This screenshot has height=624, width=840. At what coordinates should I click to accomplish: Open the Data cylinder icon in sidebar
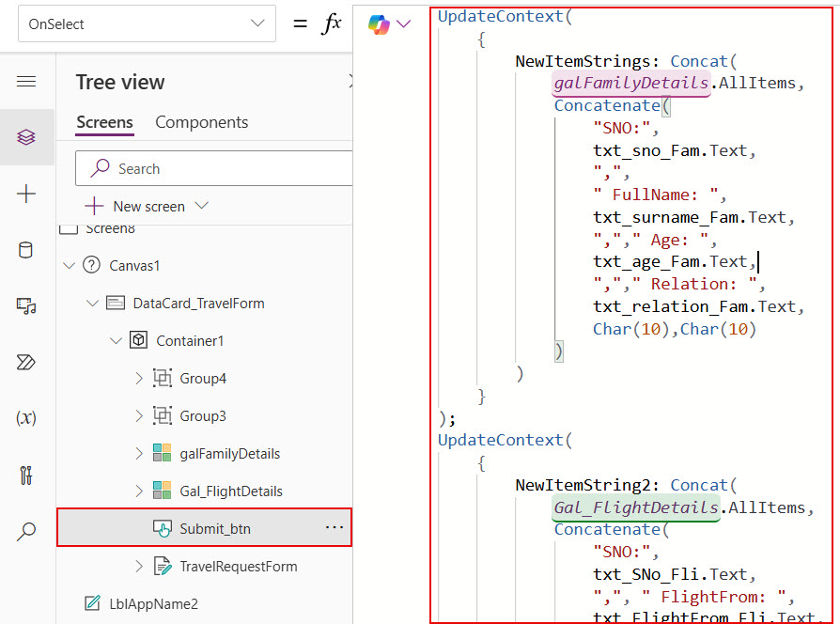[x=25, y=250]
